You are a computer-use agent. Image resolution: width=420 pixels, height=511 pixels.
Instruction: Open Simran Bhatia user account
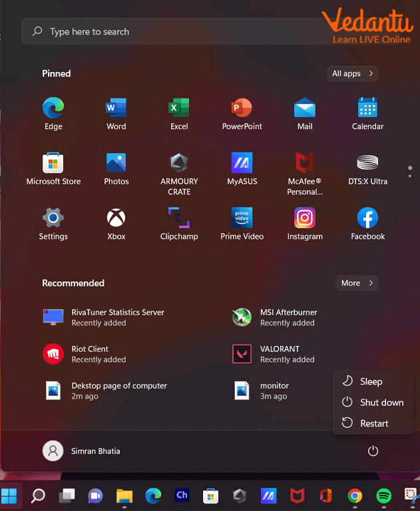[x=82, y=451]
